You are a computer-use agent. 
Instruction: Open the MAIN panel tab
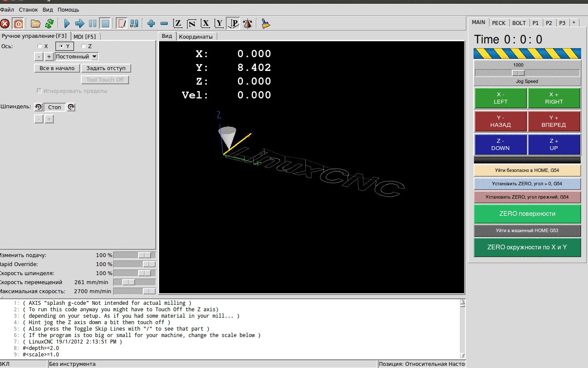pos(478,22)
